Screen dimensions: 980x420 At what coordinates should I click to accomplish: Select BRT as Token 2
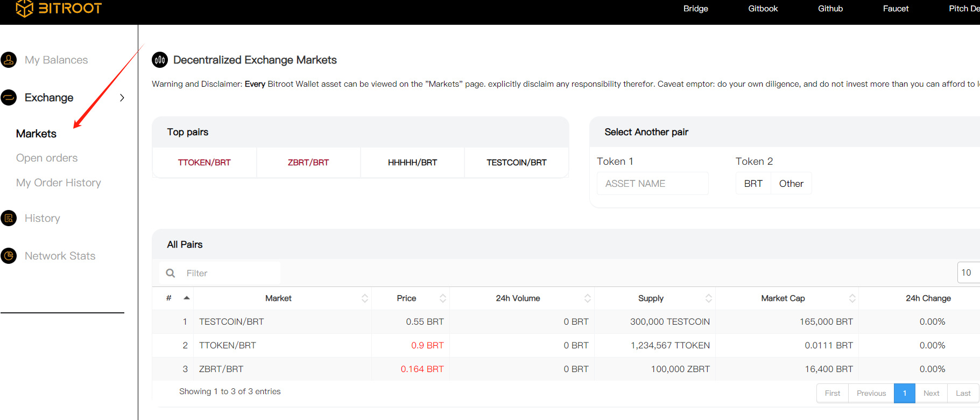click(x=753, y=184)
